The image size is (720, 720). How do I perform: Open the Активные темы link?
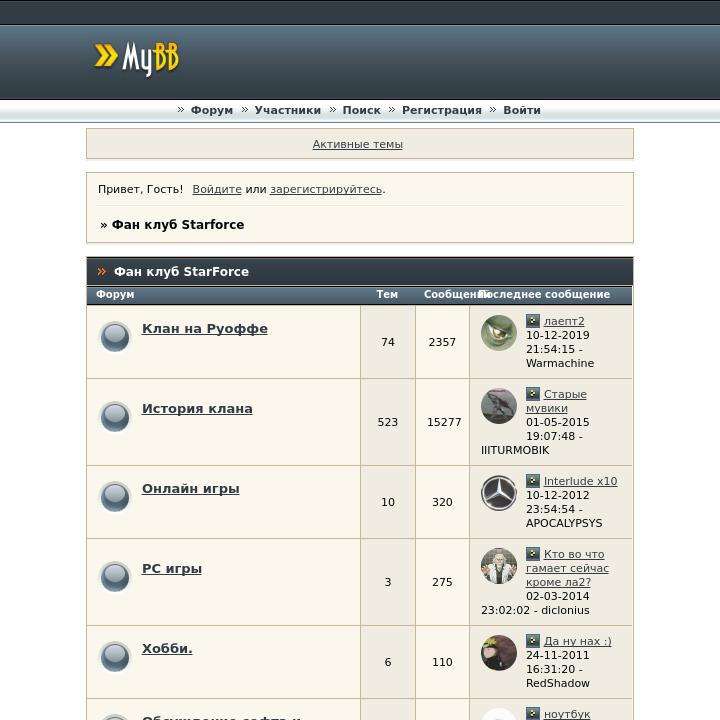[358, 144]
